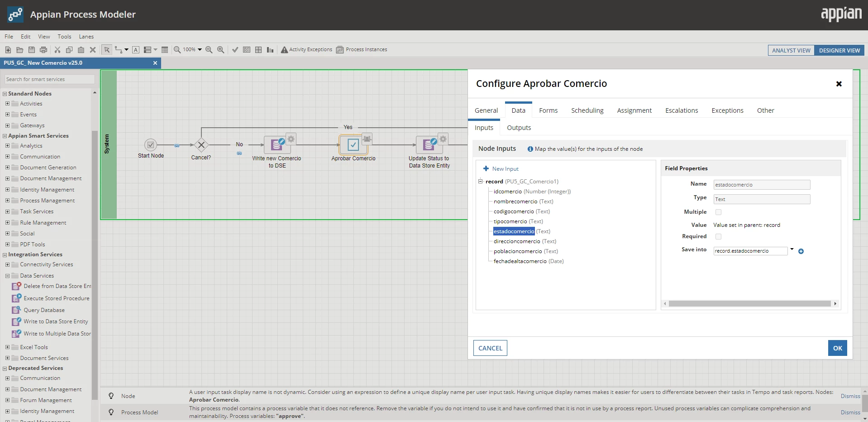Copy the selected node
The image size is (868, 422).
69,50
